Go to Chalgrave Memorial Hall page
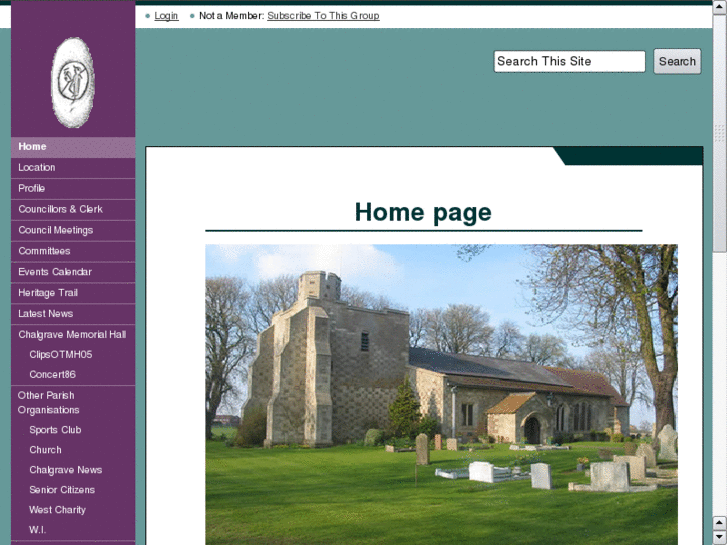The width and height of the screenshot is (727, 545). [x=73, y=335]
